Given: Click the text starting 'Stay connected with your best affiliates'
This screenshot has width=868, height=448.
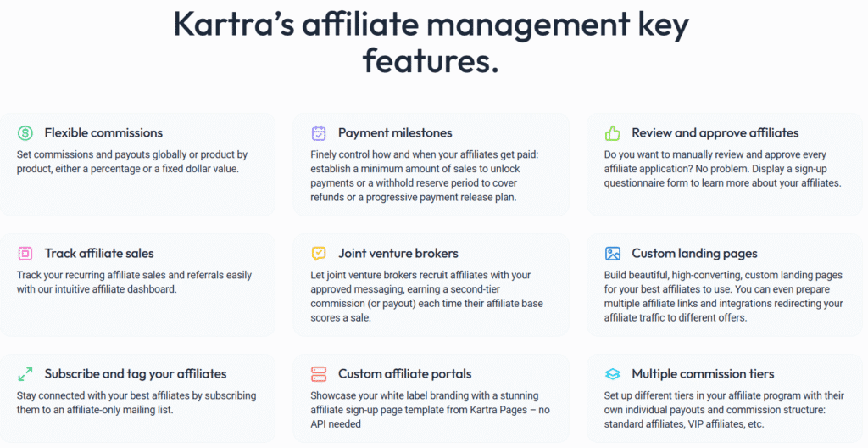Looking at the screenshot, I should pyautogui.click(x=136, y=402).
